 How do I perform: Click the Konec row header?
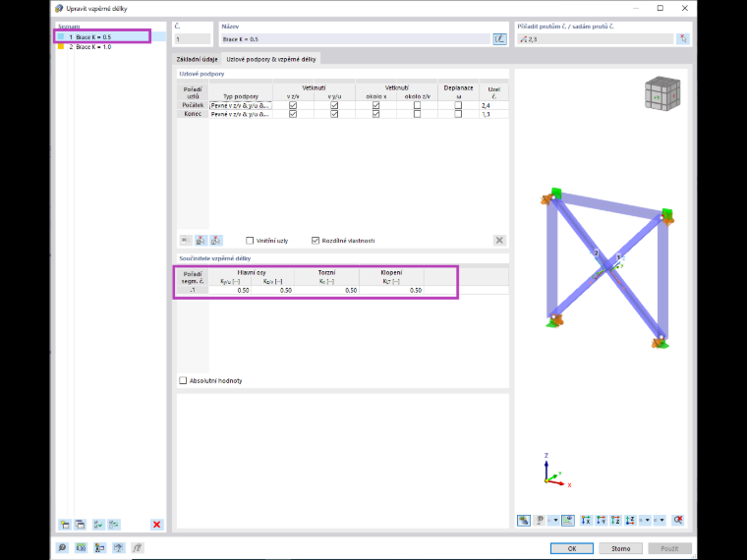coord(193,114)
